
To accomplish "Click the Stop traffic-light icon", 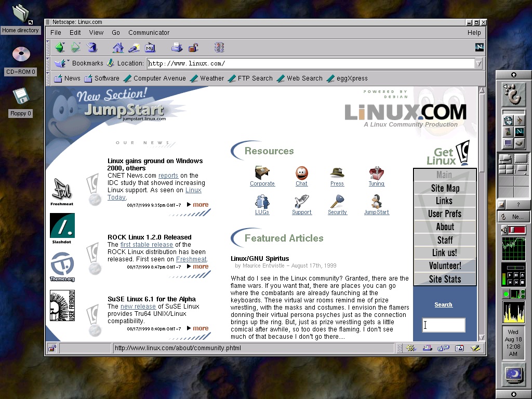I will click(219, 47).
